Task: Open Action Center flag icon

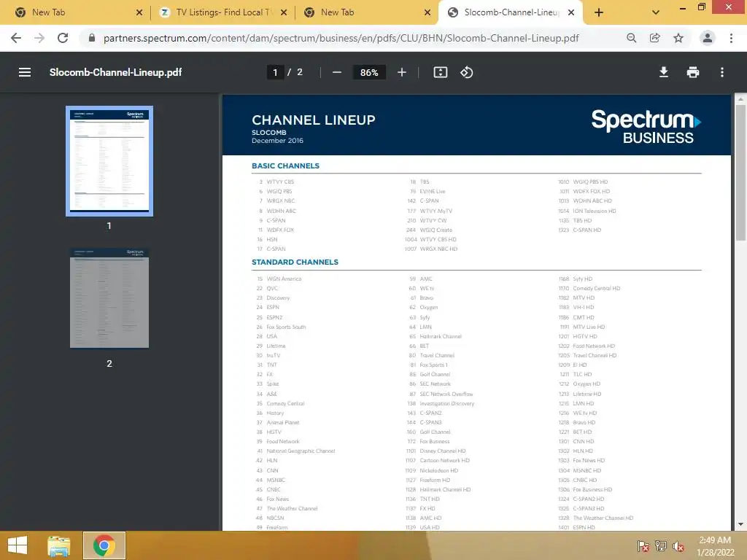Action: coord(643,546)
